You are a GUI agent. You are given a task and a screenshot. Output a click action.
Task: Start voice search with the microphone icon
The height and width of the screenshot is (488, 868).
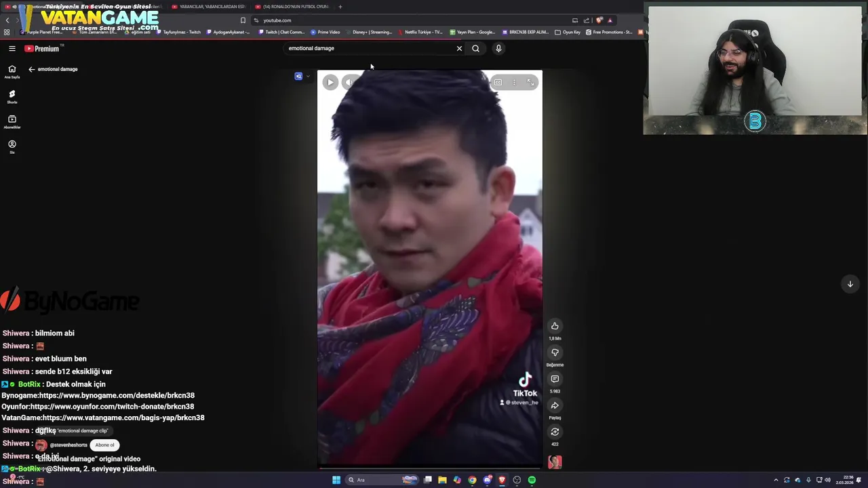coord(498,48)
